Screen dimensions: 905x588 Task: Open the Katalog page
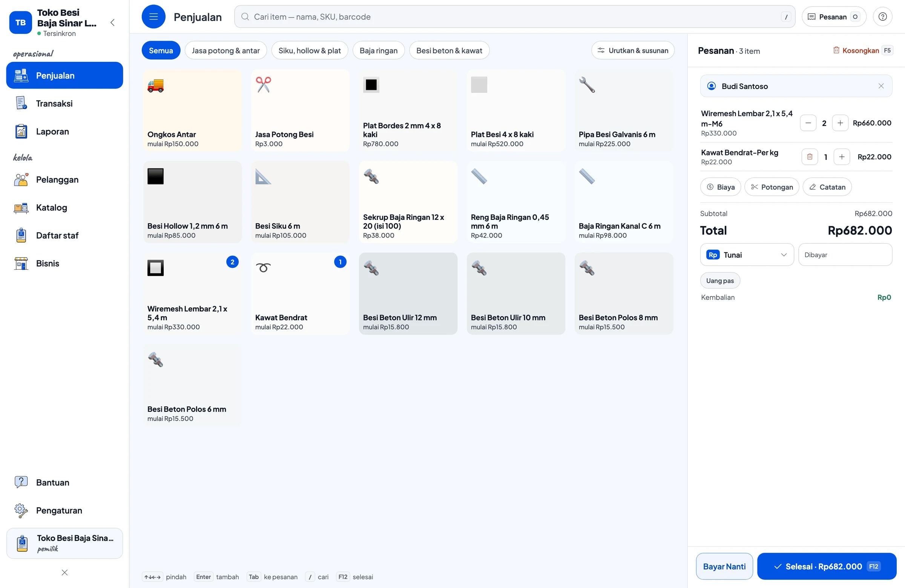pyautogui.click(x=64, y=207)
